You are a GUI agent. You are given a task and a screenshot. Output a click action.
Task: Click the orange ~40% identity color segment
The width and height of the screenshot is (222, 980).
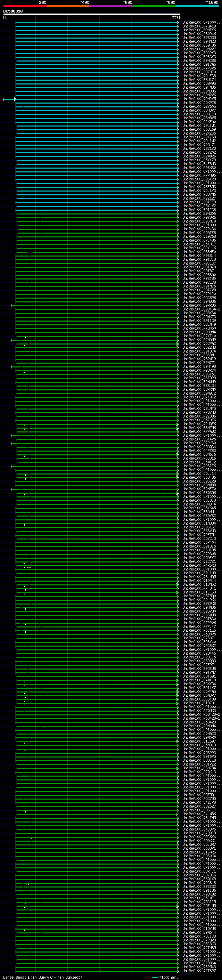coord(68,6)
